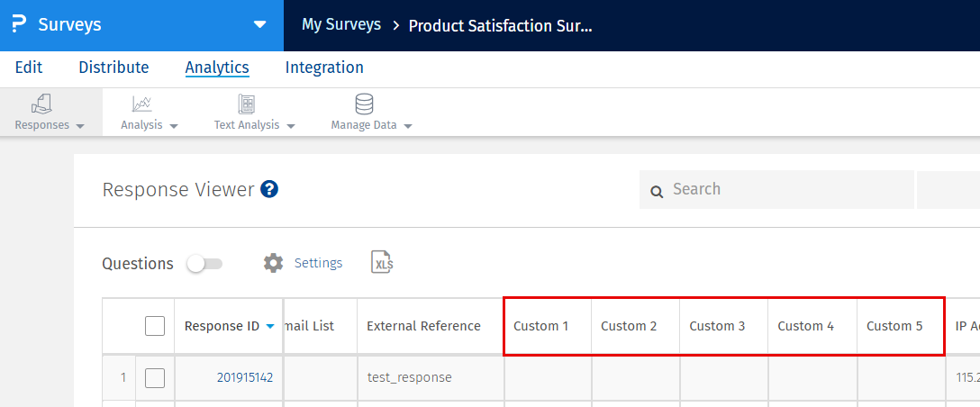This screenshot has width=980, height=407.
Task: Open the Integration tab
Action: pyautogui.click(x=324, y=68)
